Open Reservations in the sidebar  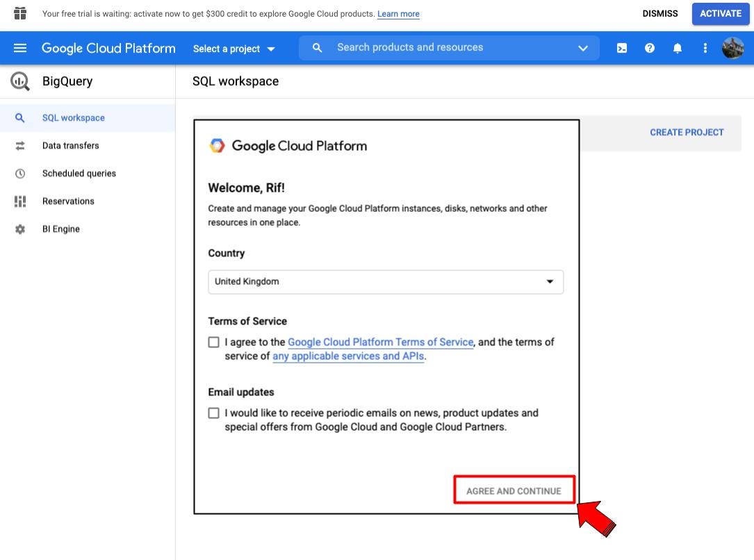tap(88, 201)
